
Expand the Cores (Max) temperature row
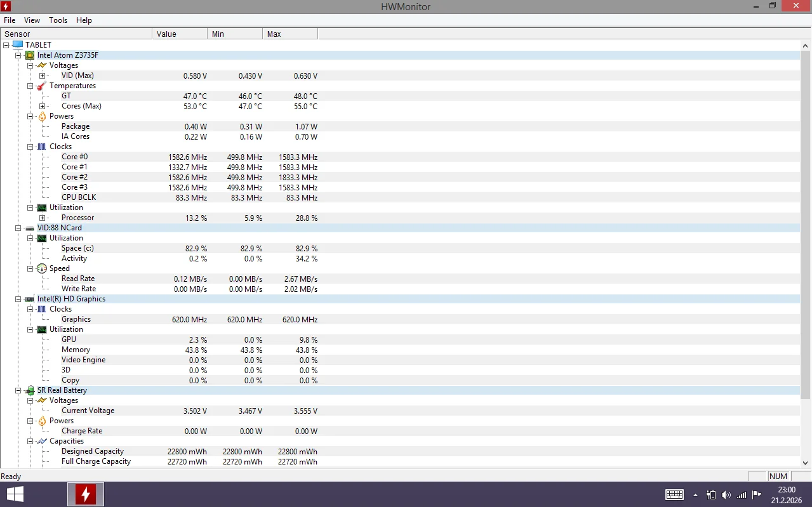pyautogui.click(x=43, y=106)
